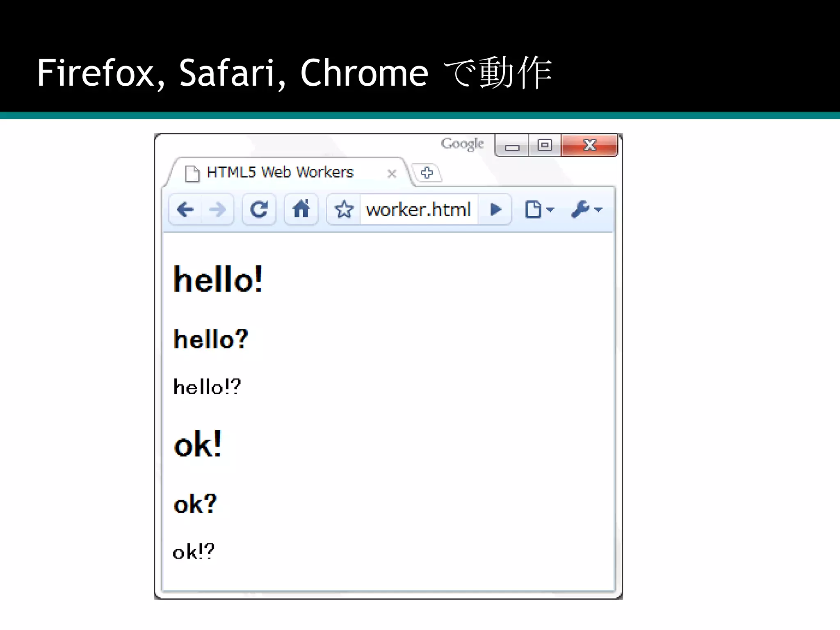This screenshot has width=840, height=630.
Task: Click the "hello!?" text line
Action: pyautogui.click(x=207, y=387)
